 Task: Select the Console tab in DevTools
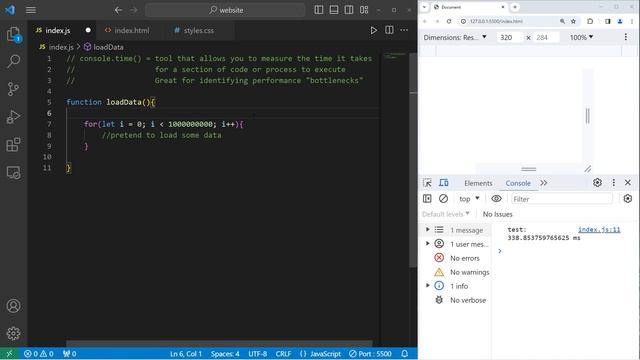pos(518,183)
